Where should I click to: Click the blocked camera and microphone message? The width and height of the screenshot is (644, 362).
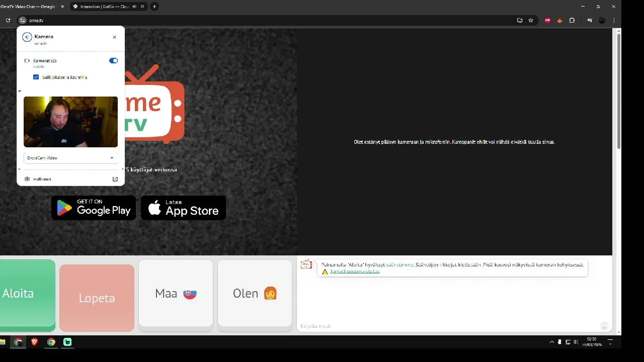(x=454, y=142)
